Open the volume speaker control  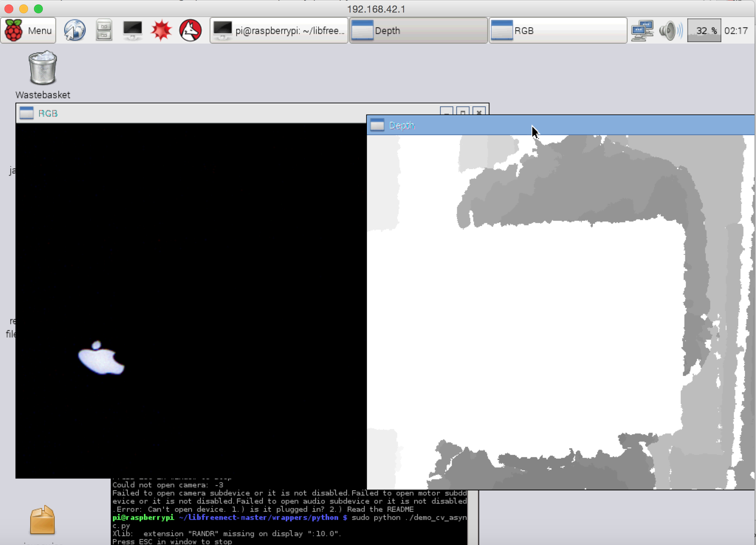670,30
